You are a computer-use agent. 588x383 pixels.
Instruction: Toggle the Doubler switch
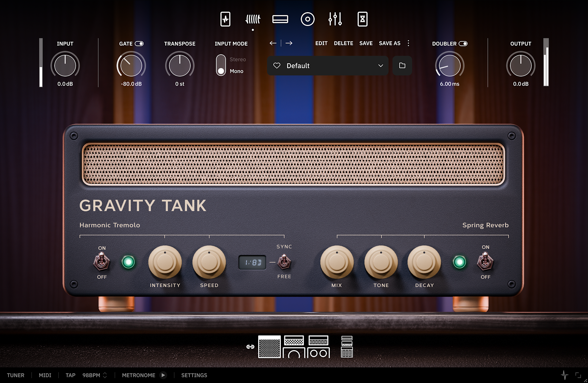pos(463,44)
